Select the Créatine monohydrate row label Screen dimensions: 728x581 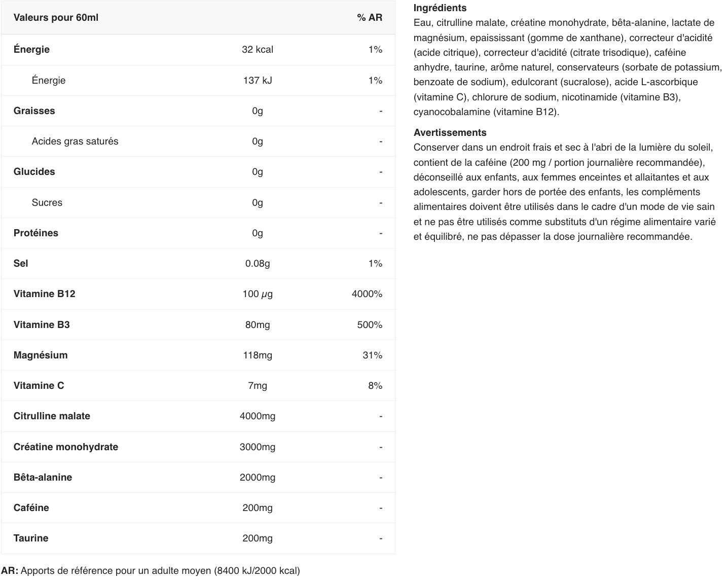point(65,447)
